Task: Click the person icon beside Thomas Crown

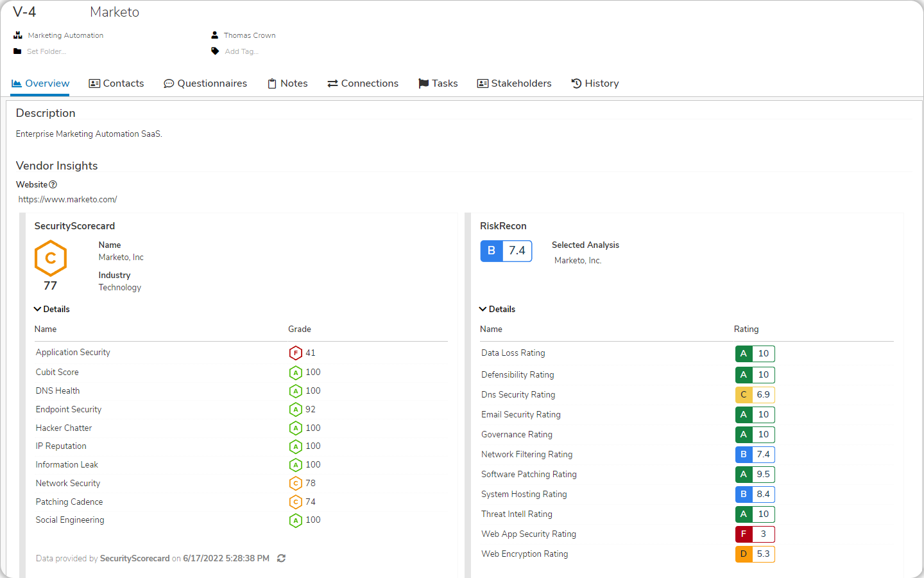Action: [x=215, y=35]
